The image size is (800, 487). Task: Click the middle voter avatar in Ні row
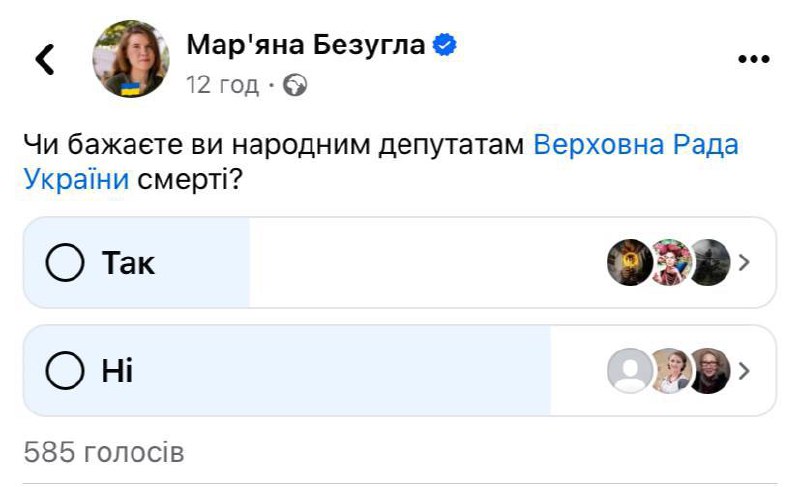[x=670, y=371]
